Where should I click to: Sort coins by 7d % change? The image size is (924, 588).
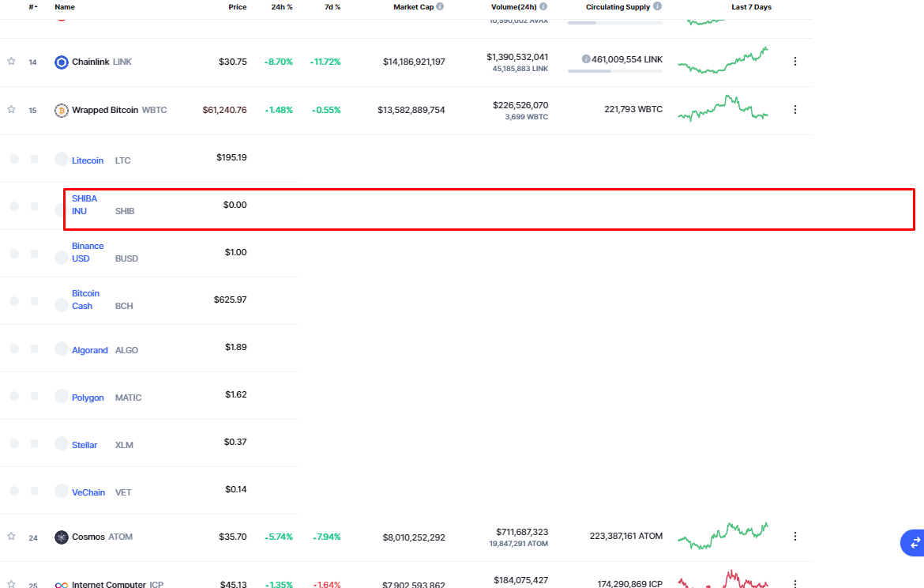332,7
